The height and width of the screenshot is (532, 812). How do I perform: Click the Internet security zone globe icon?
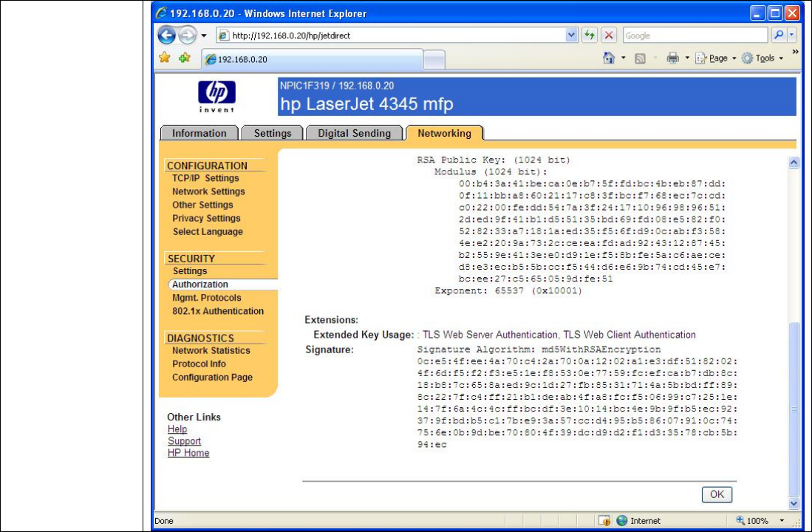click(622, 521)
